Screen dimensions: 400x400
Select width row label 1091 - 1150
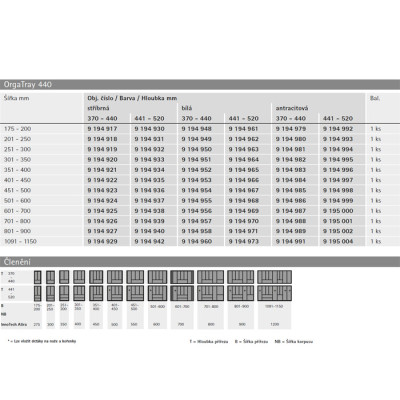click(x=20, y=241)
